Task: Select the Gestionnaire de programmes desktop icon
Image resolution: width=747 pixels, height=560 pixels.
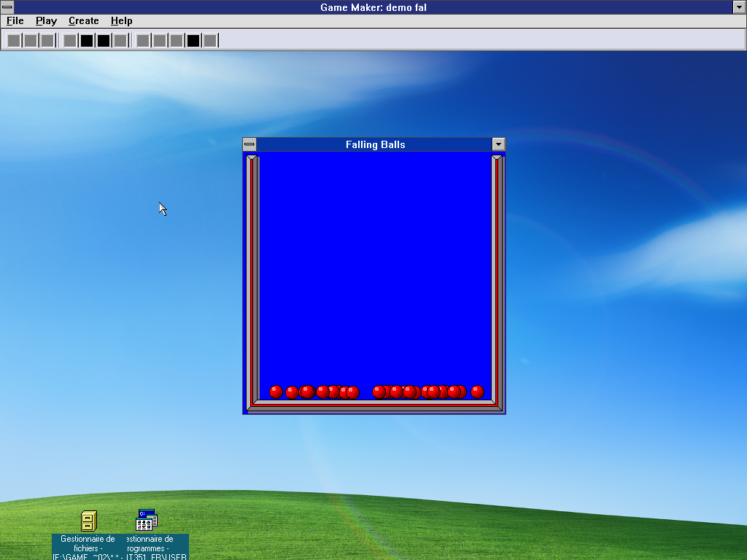Action: (146, 521)
